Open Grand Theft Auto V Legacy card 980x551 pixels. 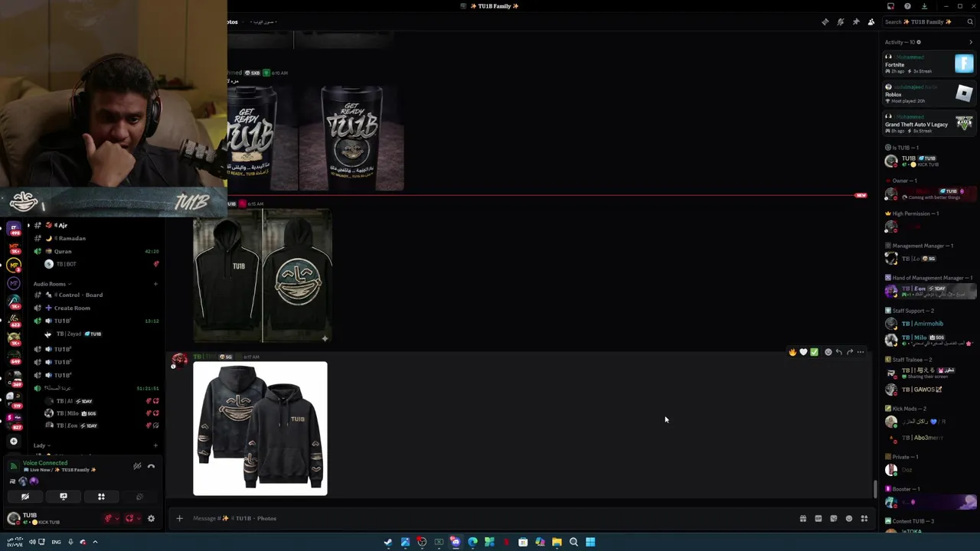pos(929,124)
